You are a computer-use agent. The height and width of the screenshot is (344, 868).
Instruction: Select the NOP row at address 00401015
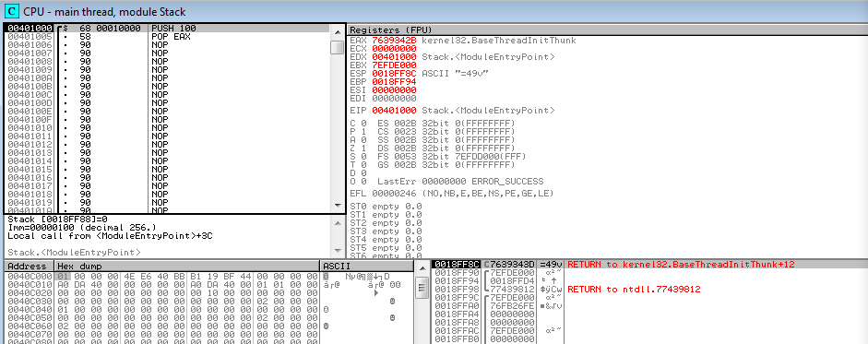pyautogui.click(x=167, y=170)
